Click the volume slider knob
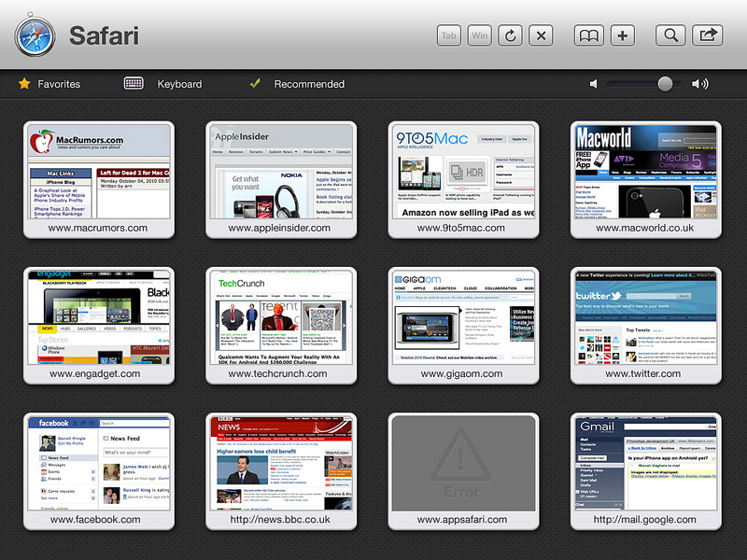 pyautogui.click(x=665, y=84)
